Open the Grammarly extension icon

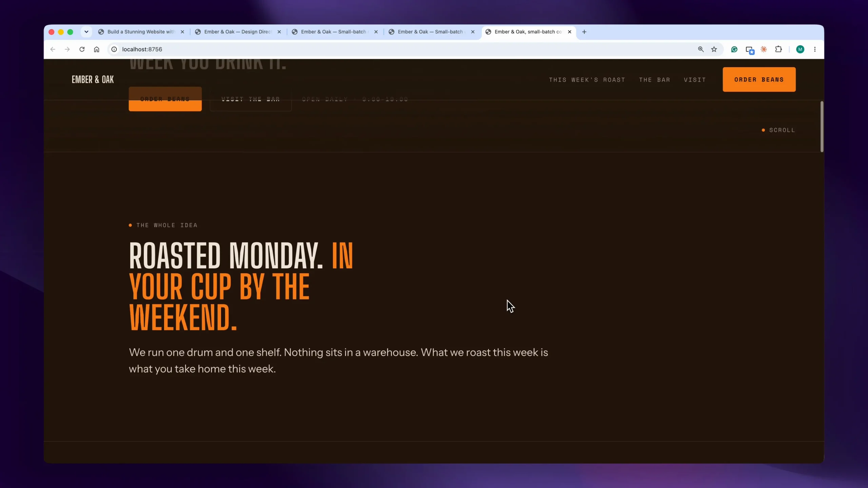734,49
